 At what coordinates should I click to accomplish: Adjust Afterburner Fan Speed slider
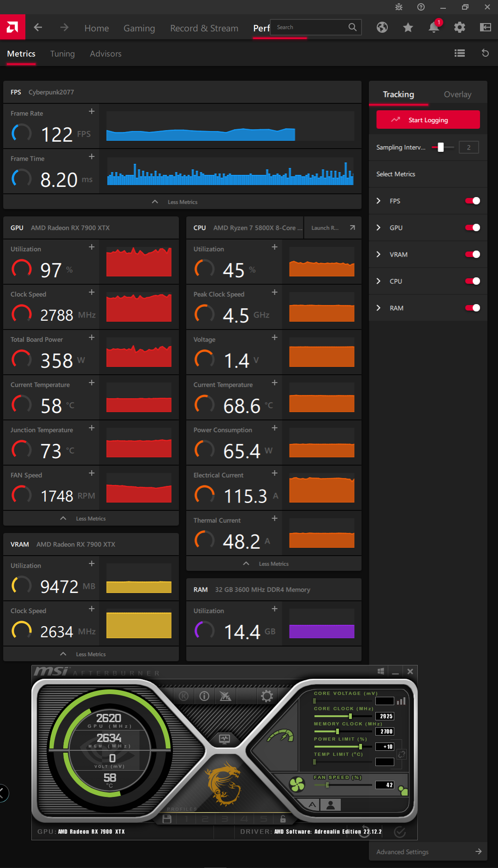327,785
